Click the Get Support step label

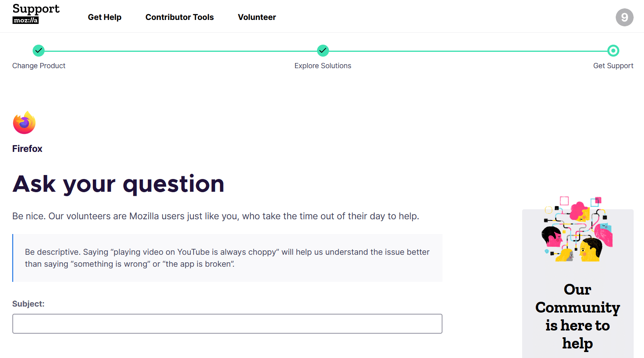(613, 66)
